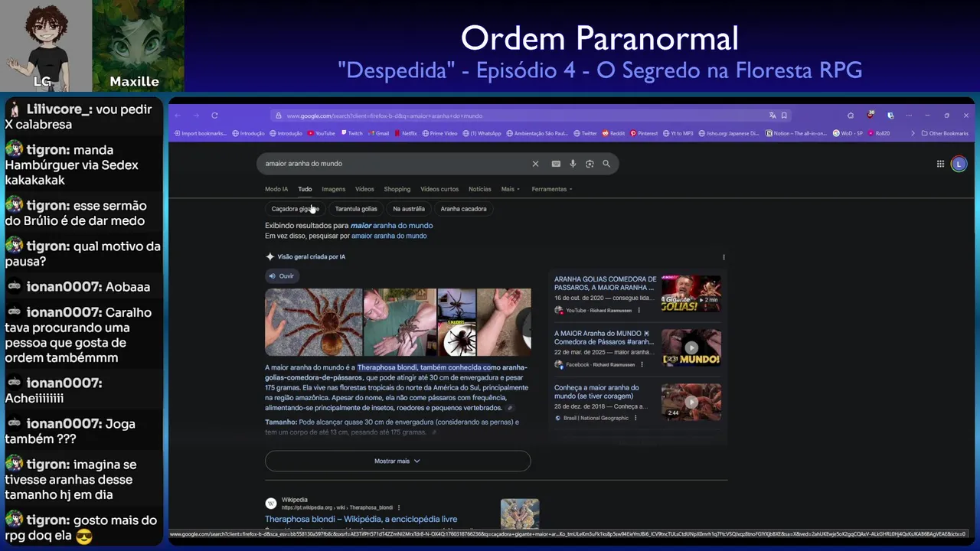Show more bookmarks with the chevron
Screen dimensions: 980x551
pos(913,133)
